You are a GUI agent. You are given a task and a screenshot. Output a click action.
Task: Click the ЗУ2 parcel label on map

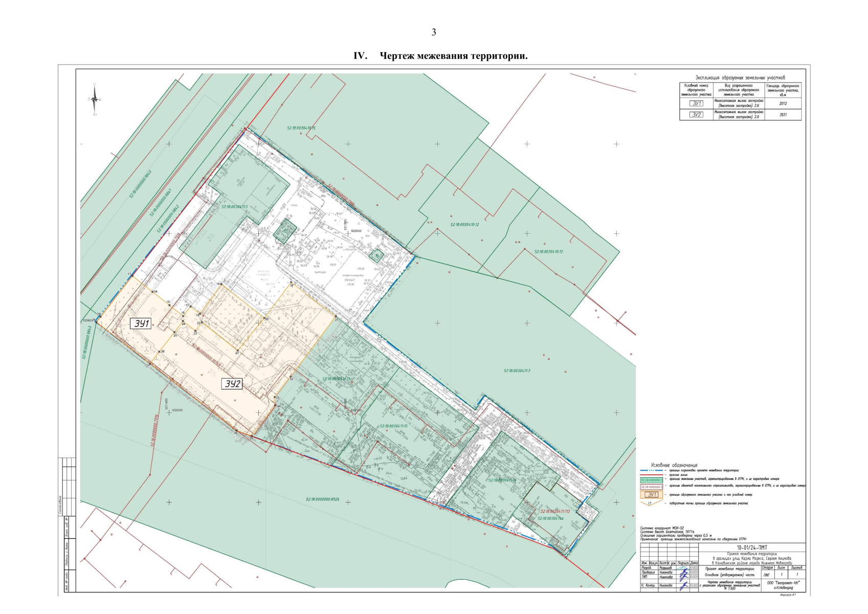[x=232, y=384]
